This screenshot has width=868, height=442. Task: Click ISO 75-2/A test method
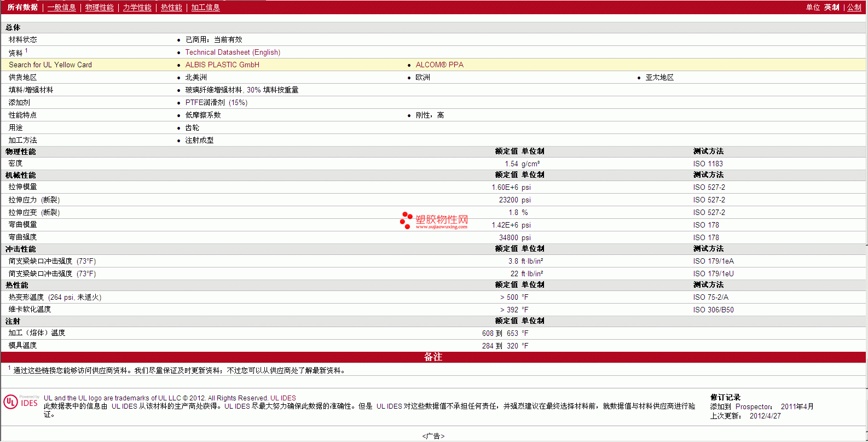click(x=711, y=297)
